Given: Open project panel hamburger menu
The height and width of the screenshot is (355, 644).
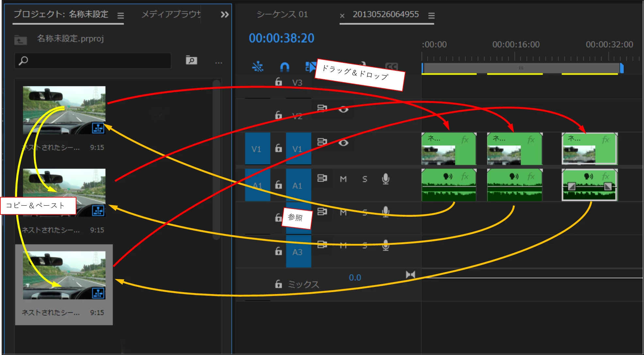Looking at the screenshot, I should tap(120, 15).
